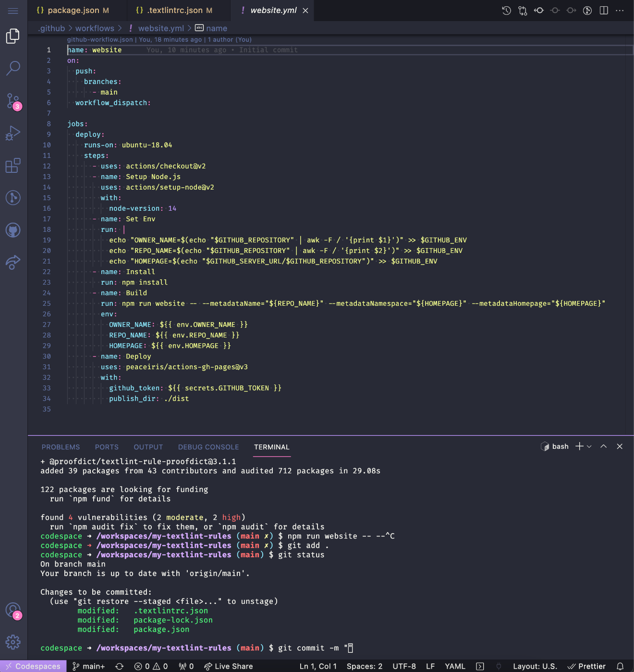Image resolution: width=634 pixels, height=672 pixels.
Task: Open the Search view in activity bar
Action: [x=13, y=68]
